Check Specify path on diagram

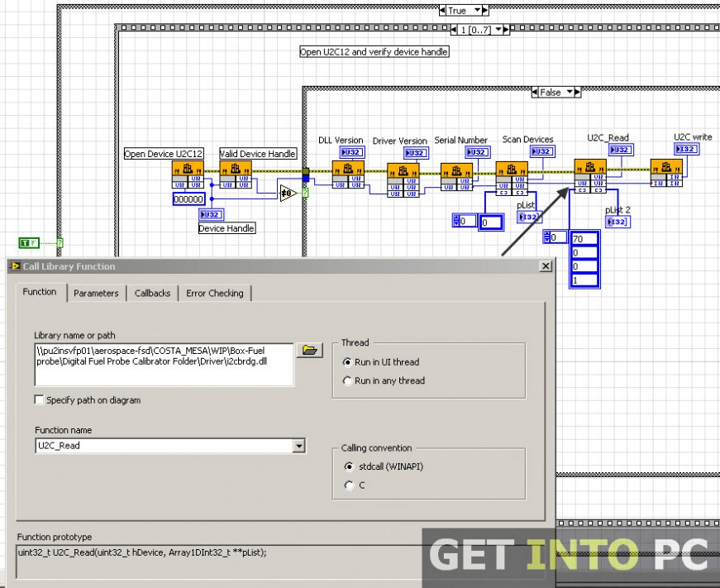39,399
